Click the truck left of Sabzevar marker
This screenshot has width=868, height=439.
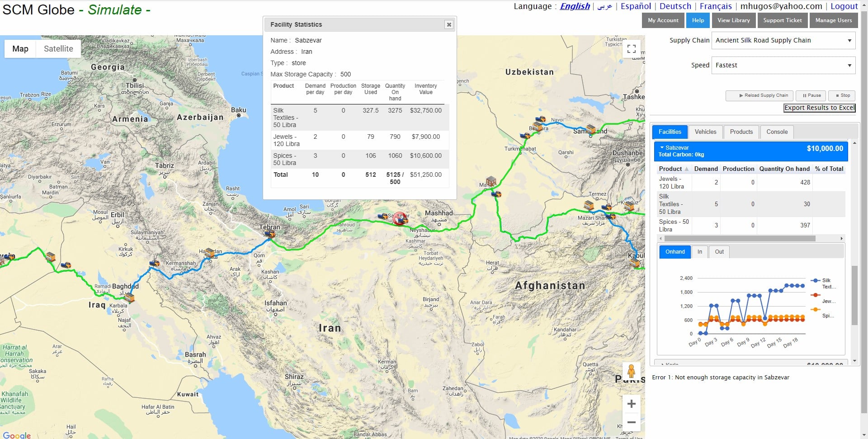pyautogui.click(x=382, y=216)
